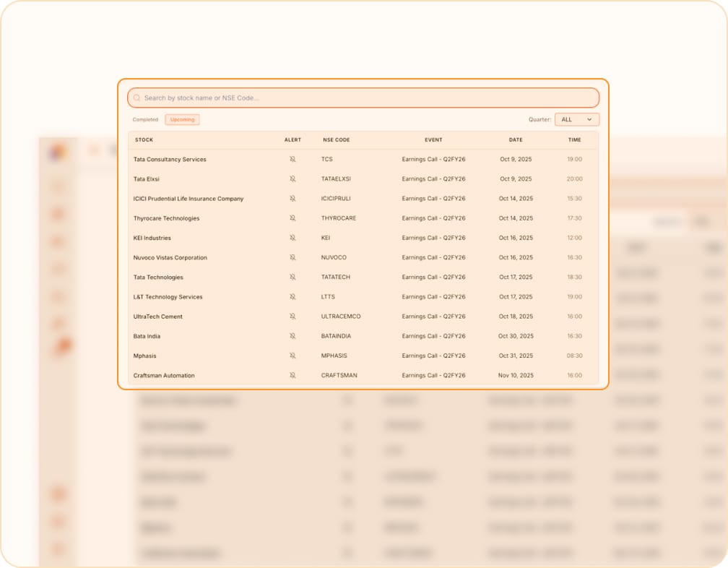Toggle alert bell for Tata Elxsi

point(292,178)
